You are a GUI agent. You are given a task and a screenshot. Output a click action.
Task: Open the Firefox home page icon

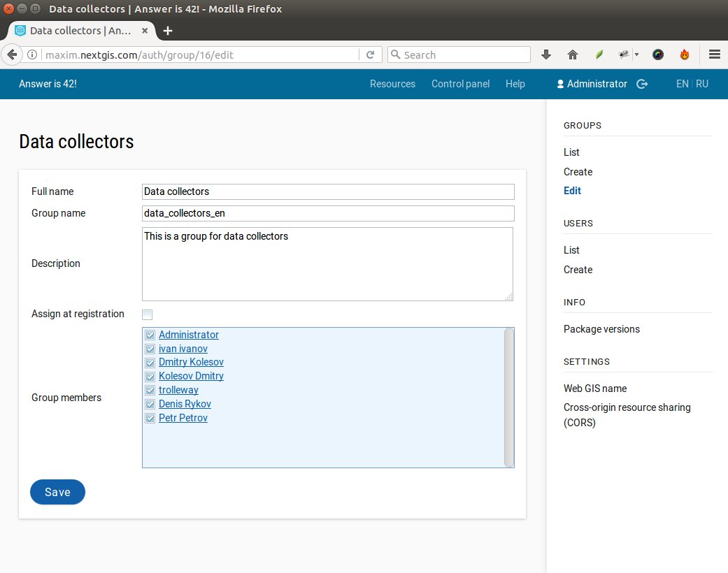pos(572,54)
